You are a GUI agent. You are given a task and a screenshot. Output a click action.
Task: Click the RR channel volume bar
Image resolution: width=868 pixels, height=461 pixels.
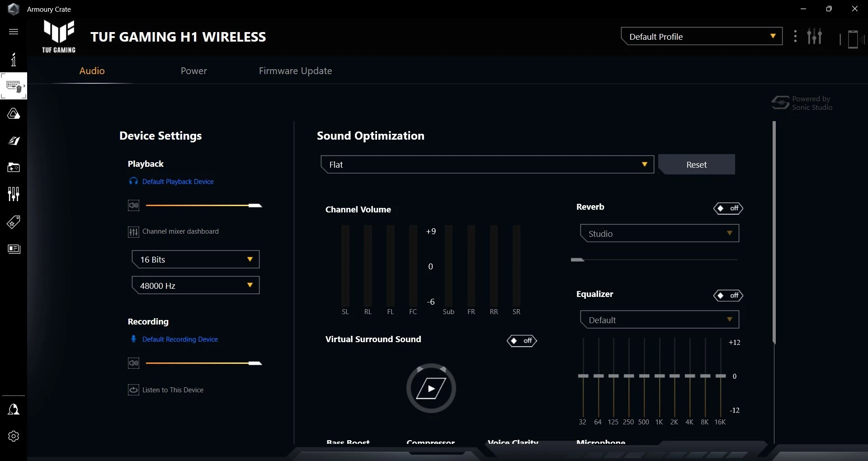(x=494, y=266)
